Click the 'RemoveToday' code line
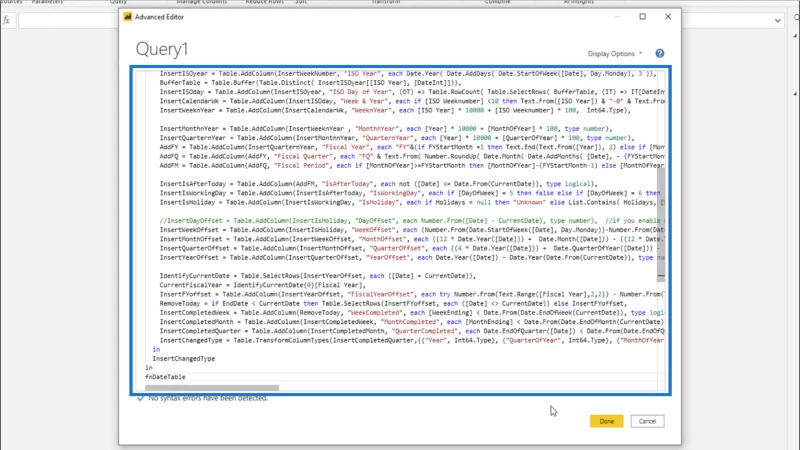 click(x=393, y=304)
